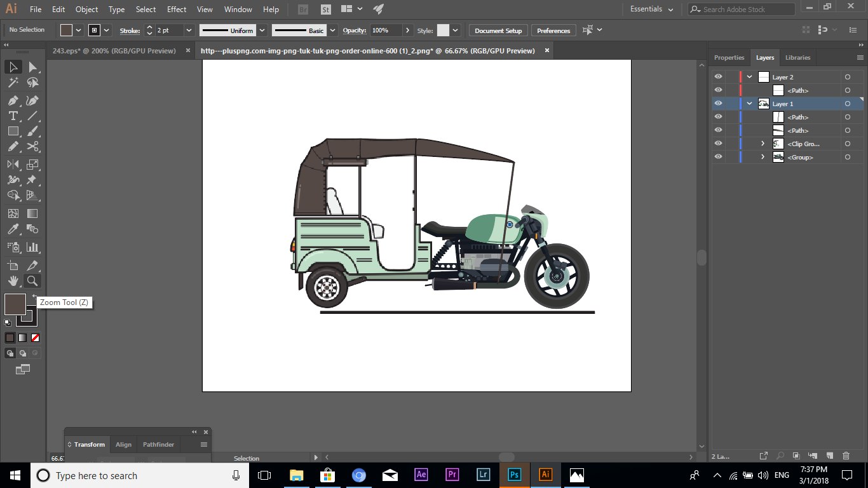Open Photoshop from the taskbar

click(514, 475)
